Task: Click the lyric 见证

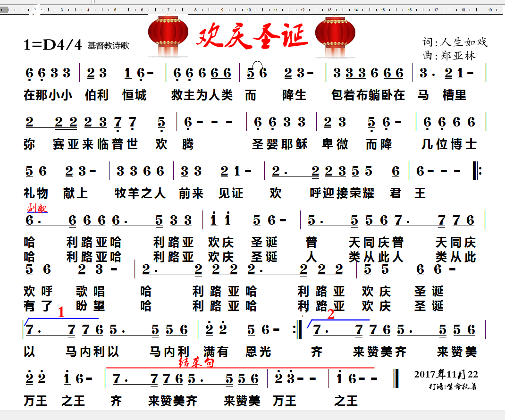Action: [231, 193]
